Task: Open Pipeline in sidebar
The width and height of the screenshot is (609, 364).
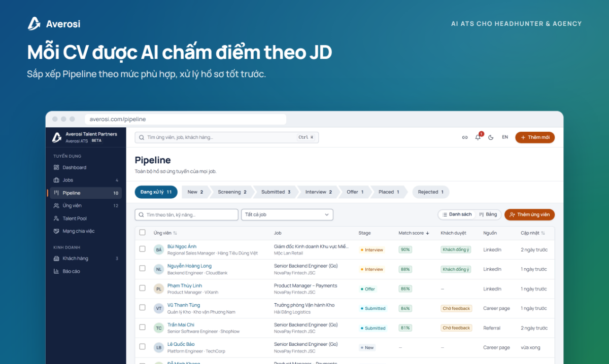Action: coord(85,193)
